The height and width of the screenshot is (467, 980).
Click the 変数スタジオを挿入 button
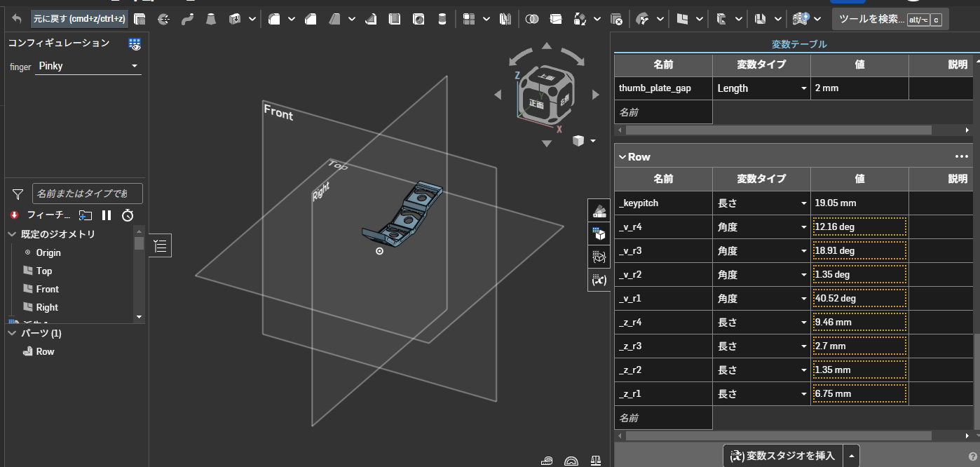783,456
